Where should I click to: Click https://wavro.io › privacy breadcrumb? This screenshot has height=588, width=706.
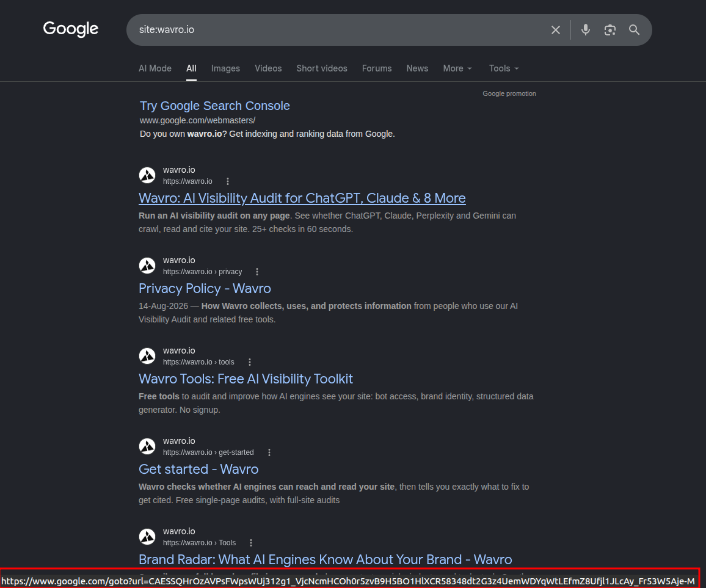pyautogui.click(x=203, y=272)
